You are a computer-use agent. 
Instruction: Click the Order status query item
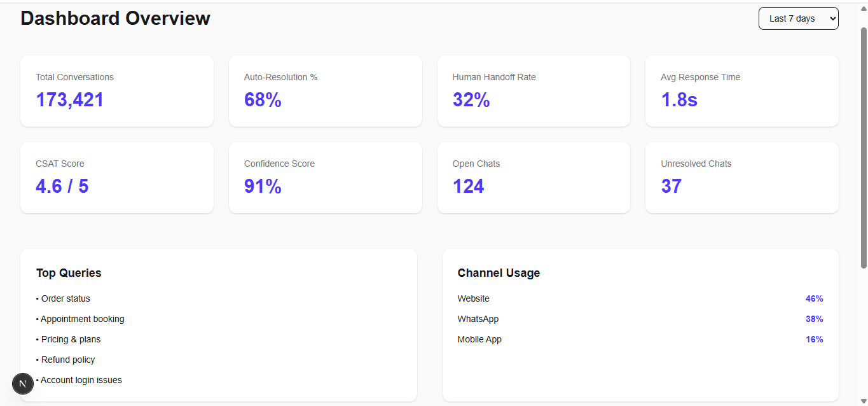[x=65, y=298]
